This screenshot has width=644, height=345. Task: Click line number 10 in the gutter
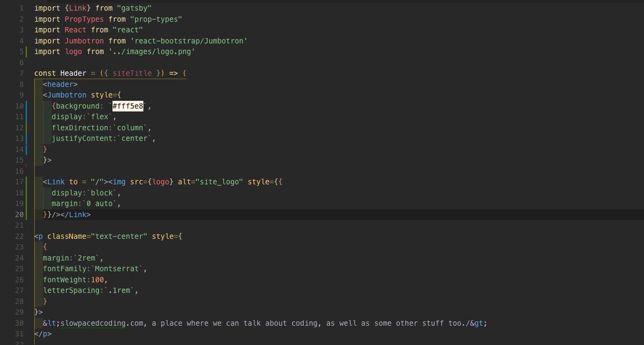coord(19,106)
